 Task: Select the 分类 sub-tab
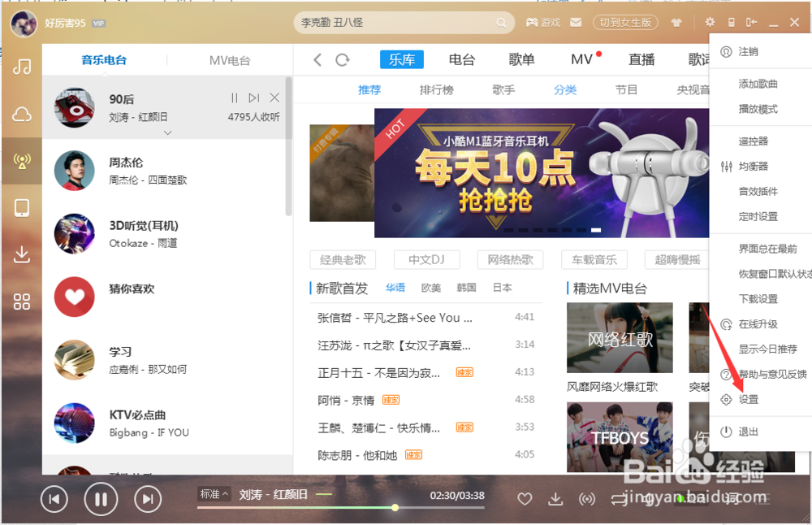click(564, 90)
